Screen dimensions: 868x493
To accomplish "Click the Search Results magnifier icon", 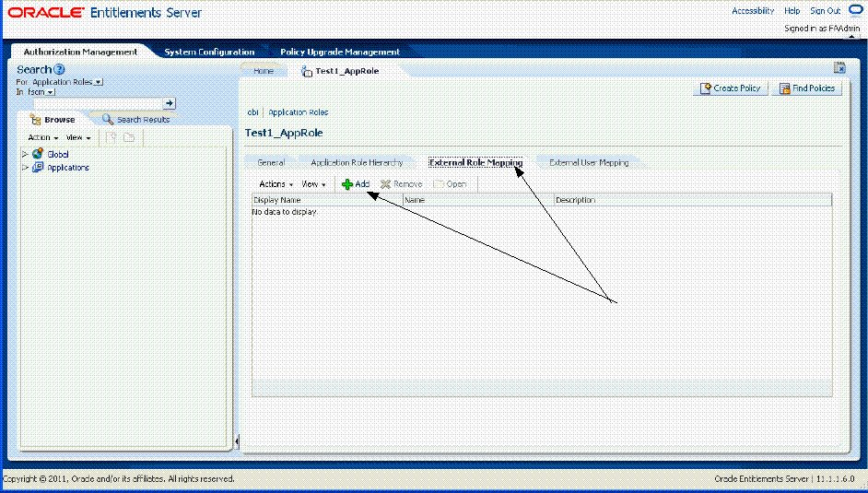I will (108, 119).
